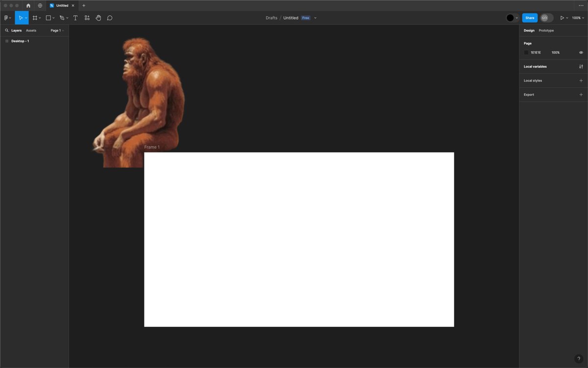The height and width of the screenshot is (368, 588).
Task: Open shape tools dropdown chevron
Action: pos(53,18)
